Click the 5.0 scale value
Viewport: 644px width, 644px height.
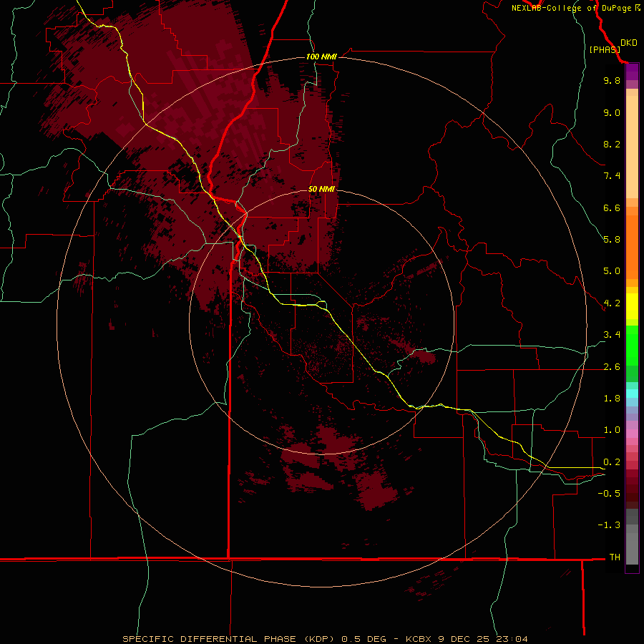[x=612, y=271]
